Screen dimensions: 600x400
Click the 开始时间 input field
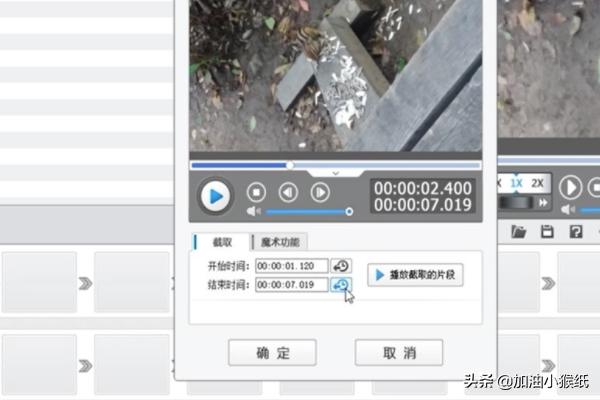pyautogui.click(x=292, y=266)
